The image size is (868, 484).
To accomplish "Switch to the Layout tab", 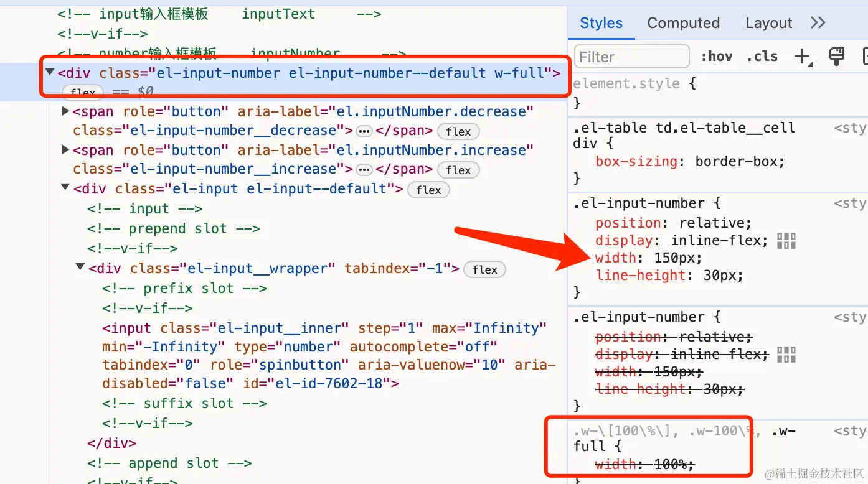I will tap(768, 23).
